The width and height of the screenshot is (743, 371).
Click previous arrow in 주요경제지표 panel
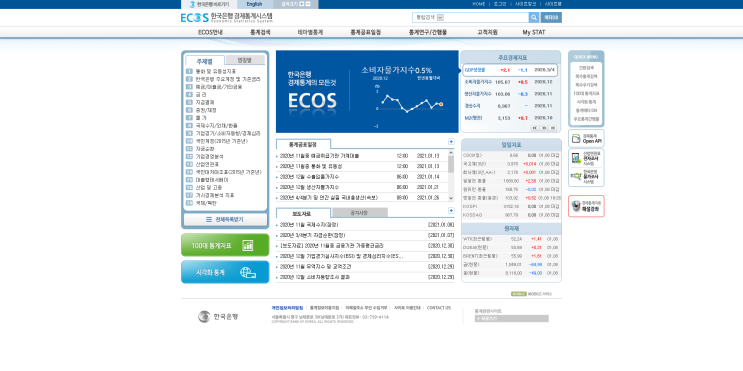(x=535, y=128)
